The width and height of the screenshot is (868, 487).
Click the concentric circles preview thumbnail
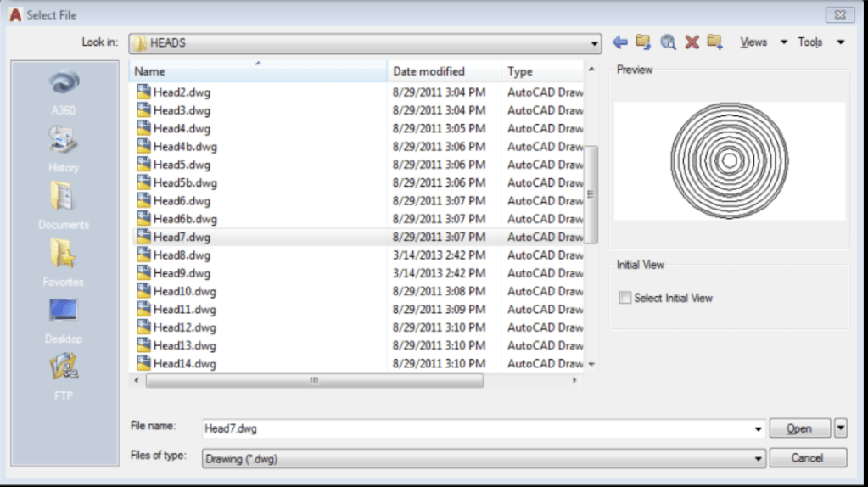tap(730, 160)
